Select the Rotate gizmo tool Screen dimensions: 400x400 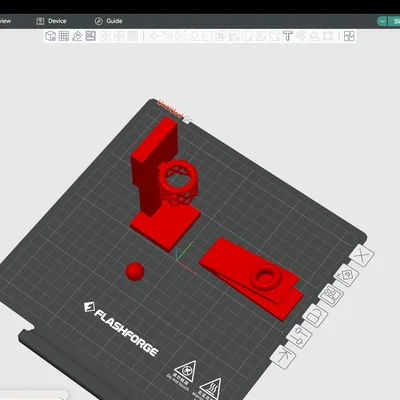coord(167,36)
